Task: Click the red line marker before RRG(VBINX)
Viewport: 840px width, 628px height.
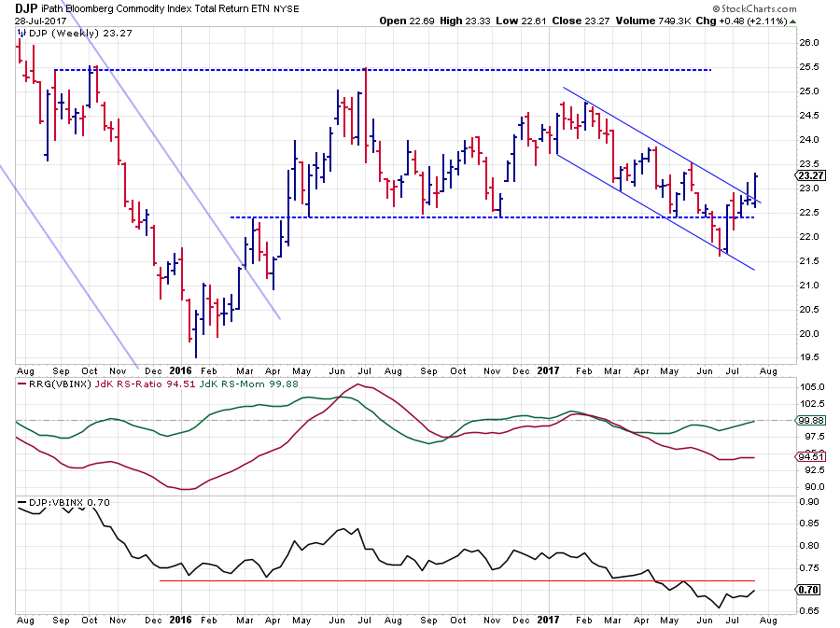Action: click(22, 384)
